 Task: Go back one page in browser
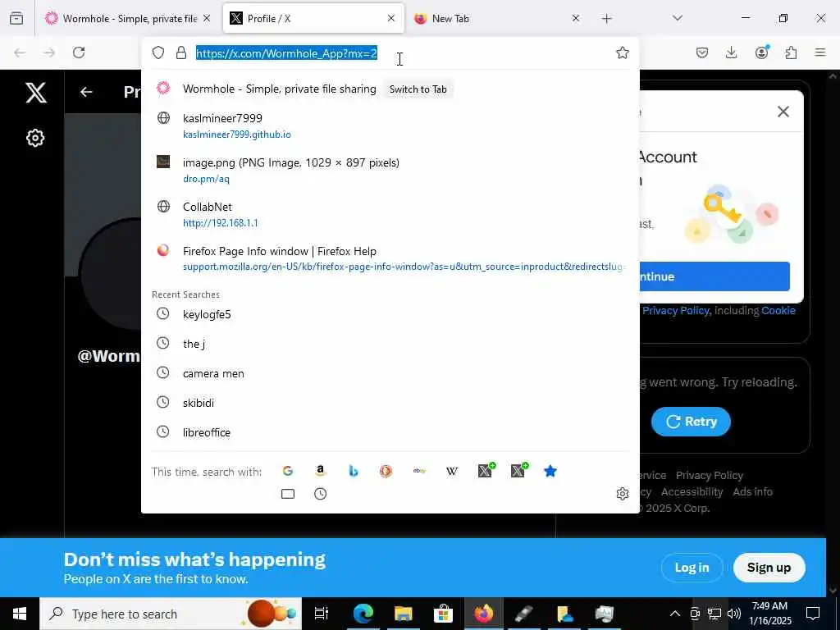point(20,52)
